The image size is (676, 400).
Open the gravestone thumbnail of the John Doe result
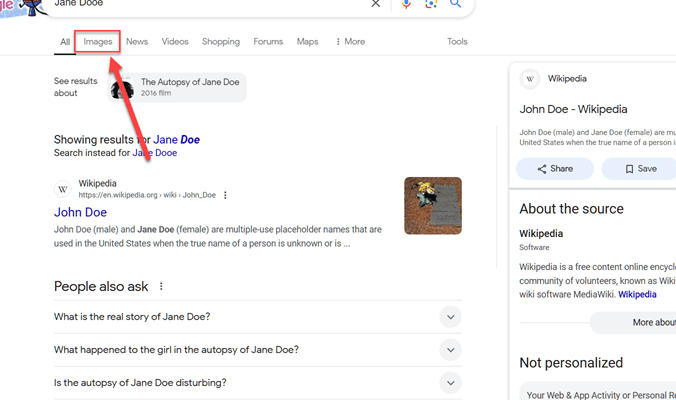pyautogui.click(x=433, y=206)
